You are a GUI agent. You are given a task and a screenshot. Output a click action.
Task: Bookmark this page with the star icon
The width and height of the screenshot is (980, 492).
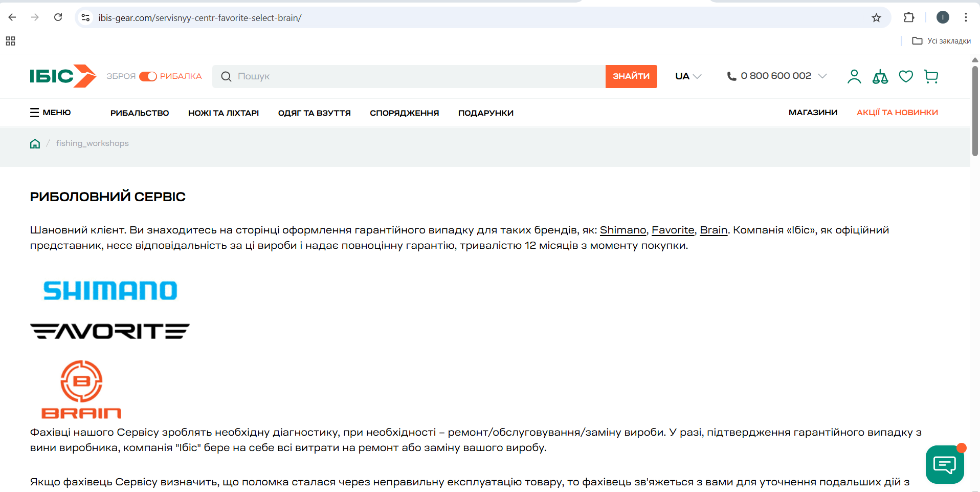[x=876, y=18]
